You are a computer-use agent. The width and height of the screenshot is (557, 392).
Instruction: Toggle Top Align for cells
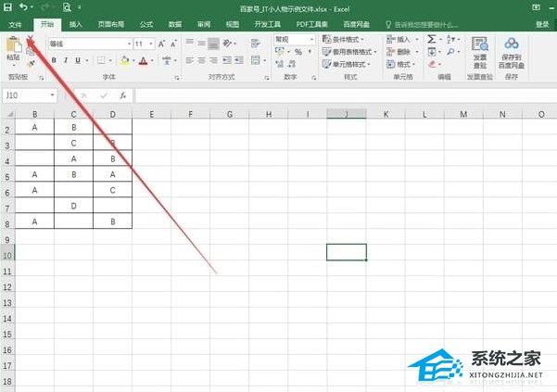point(190,44)
